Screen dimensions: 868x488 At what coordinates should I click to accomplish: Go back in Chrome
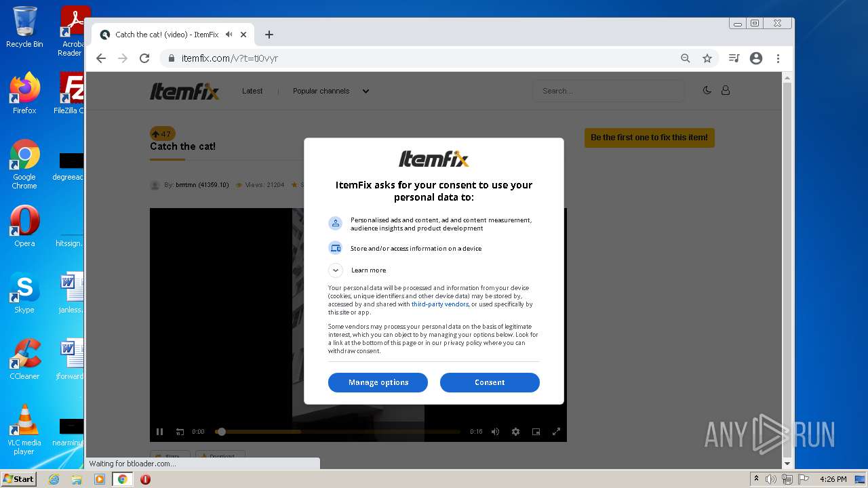[x=101, y=58]
